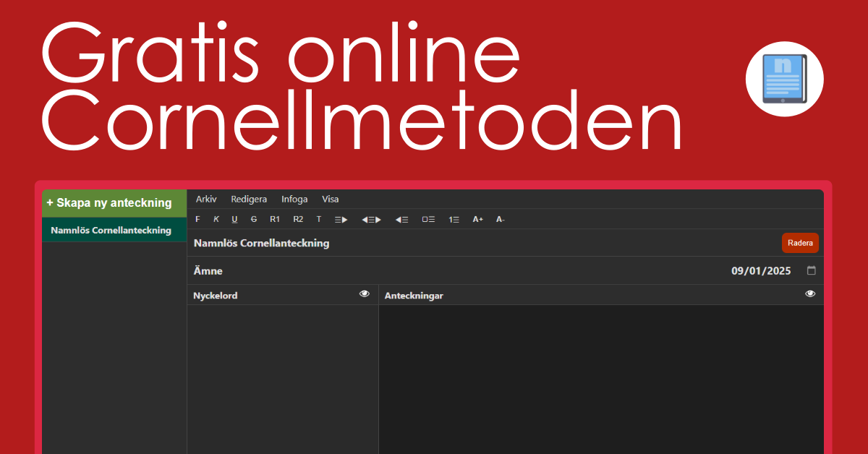The width and height of the screenshot is (868, 454).
Task: Toggle italic (K) formatting
Action: tap(216, 219)
